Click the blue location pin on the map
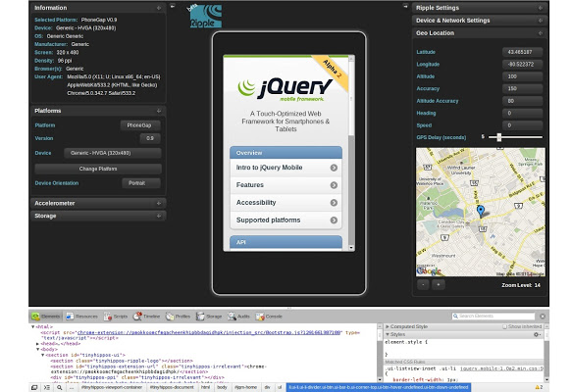 click(481, 210)
